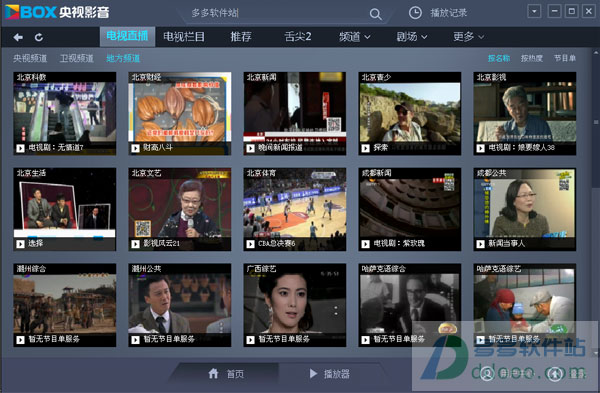600x393 pixels.
Task: Select 央视频道 category
Action: pyautogui.click(x=30, y=58)
